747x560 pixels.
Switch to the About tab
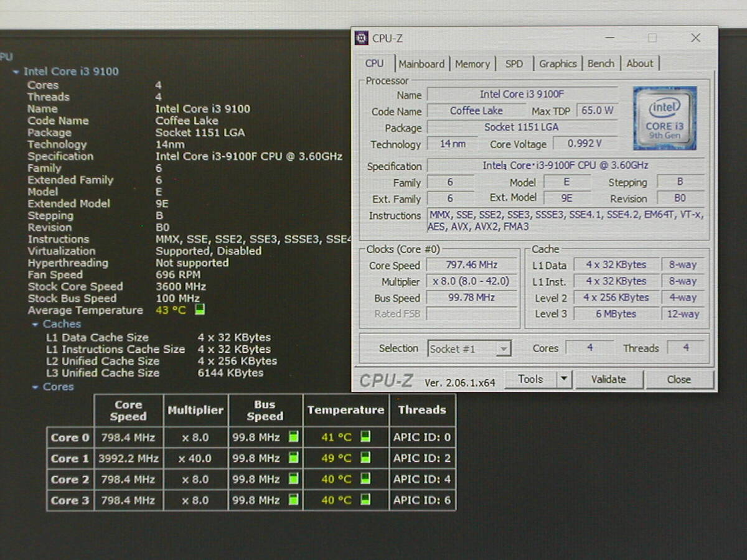point(640,63)
